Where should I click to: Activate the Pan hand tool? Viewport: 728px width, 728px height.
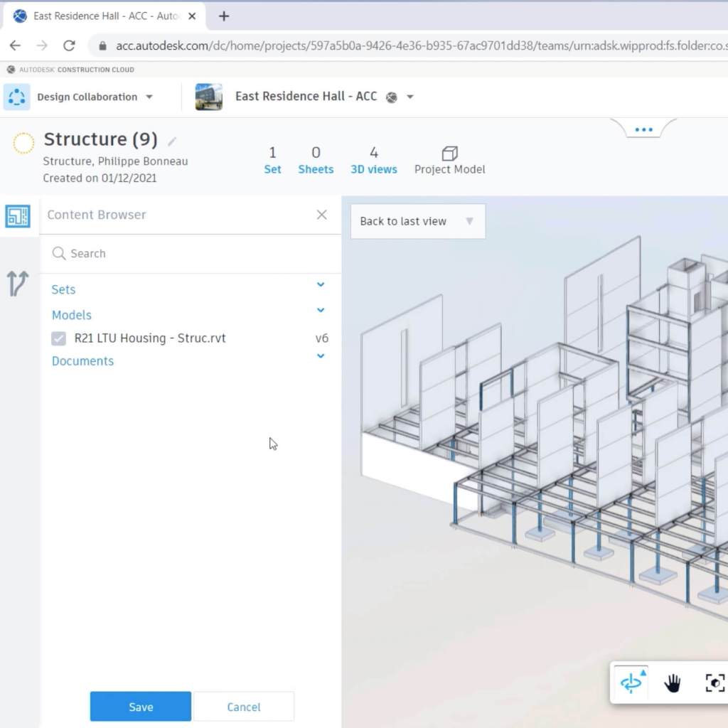(x=672, y=683)
